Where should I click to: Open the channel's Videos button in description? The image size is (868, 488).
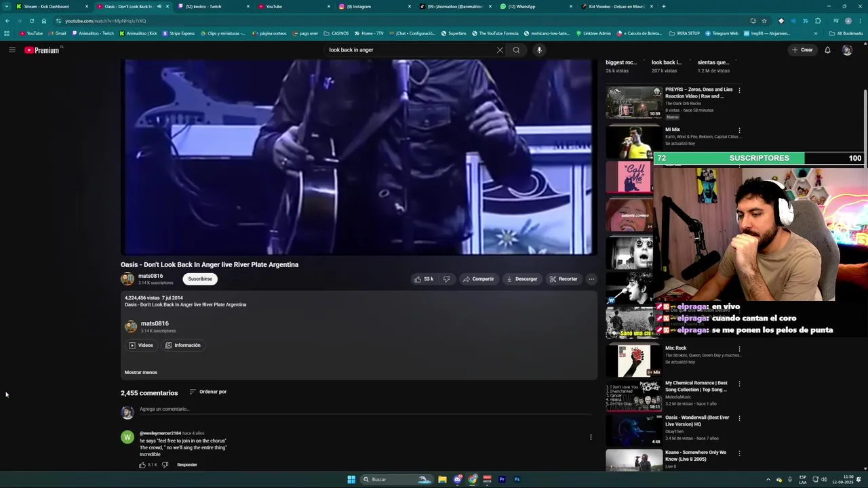[x=141, y=346]
